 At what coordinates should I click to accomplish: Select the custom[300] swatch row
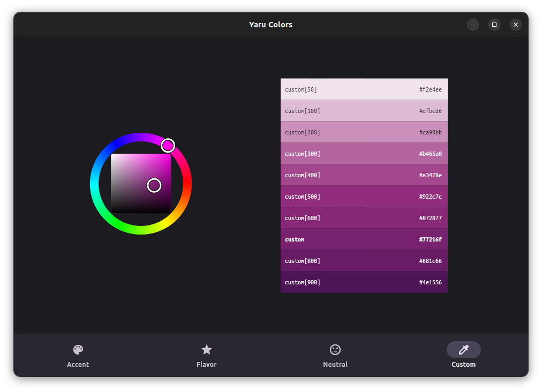pyautogui.click(x=364, y=154)
